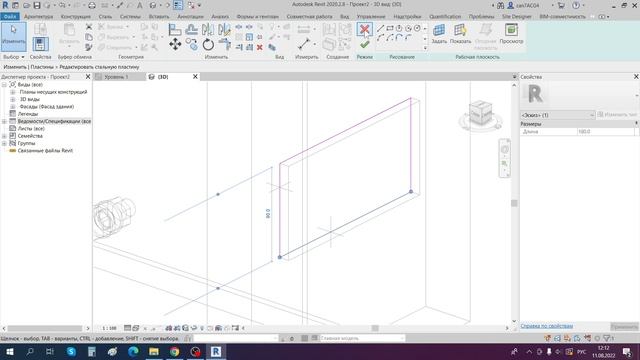This screenshot has width=640, height=360.
Task: Open the Steering Wheel in the navigation bar
Action: pyautogui.click(x=504, y=149)
